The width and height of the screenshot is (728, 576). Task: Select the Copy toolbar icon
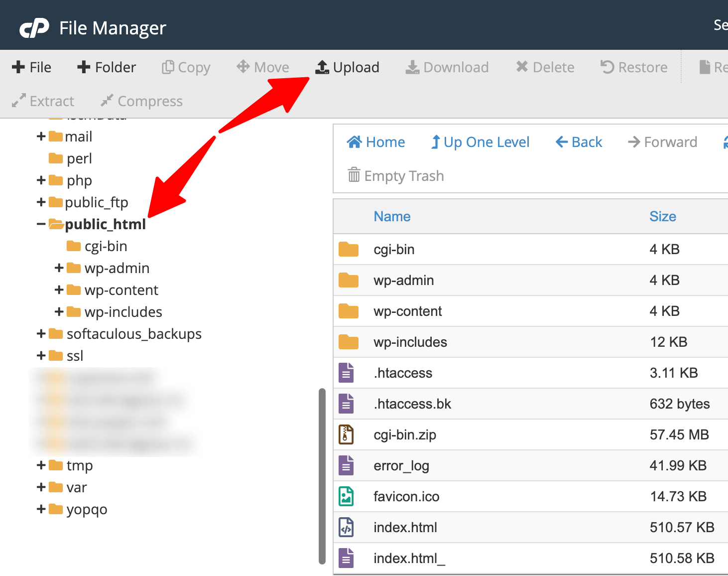pos(185,67)
